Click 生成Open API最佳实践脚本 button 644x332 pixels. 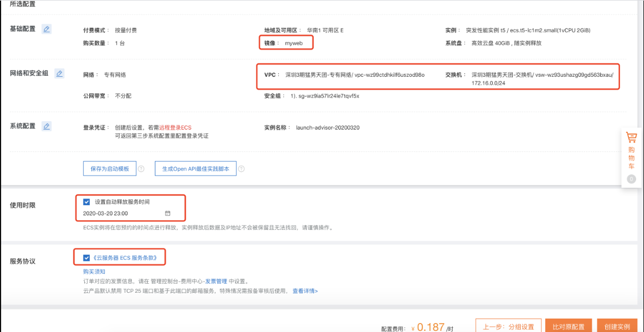[196, 168]
